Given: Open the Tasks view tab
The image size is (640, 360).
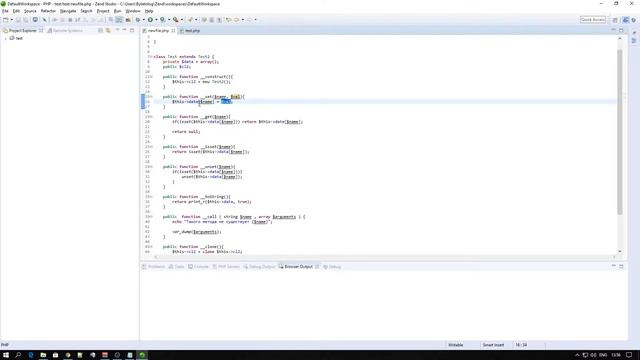Looking at the screenshot, I should tap(177, 267).
